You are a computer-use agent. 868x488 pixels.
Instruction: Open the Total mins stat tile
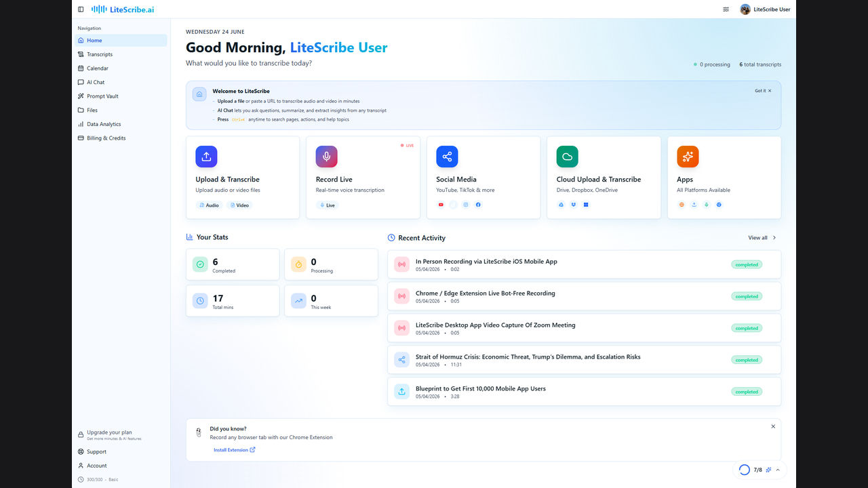click(233, 301)
